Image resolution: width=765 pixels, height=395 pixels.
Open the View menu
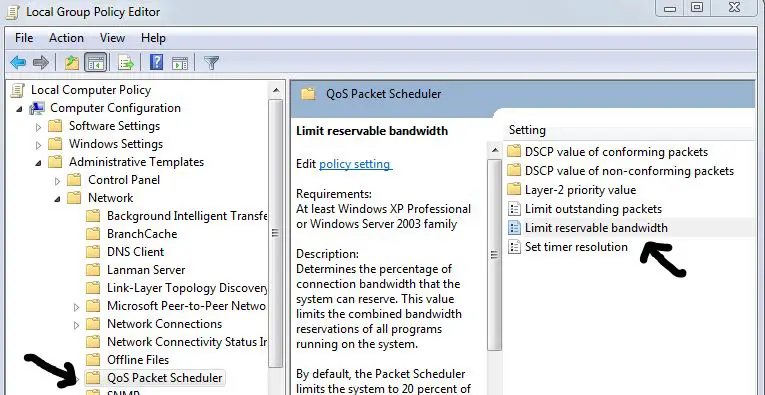tap(113, 38)
